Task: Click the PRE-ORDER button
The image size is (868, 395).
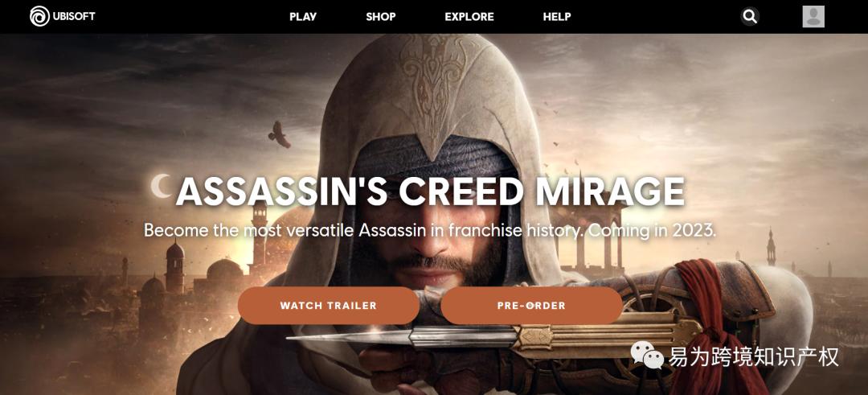Action: pos(531,305)
